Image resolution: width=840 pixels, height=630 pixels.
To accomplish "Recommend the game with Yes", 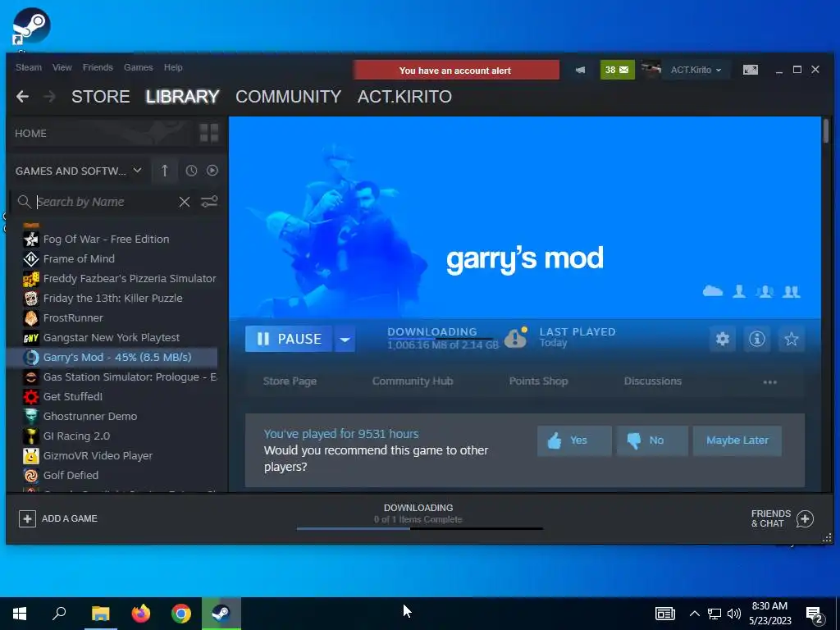I will click(x=574, y=441).
